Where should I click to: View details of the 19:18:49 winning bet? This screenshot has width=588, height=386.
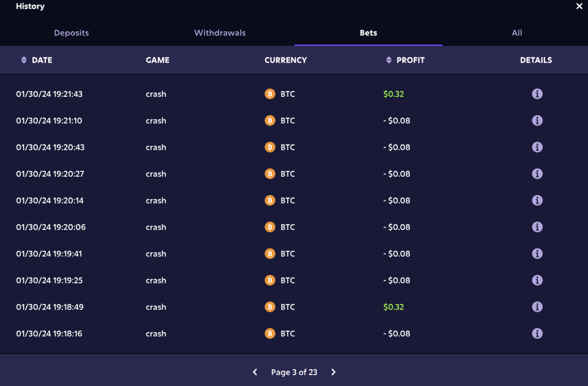(537, 307)
